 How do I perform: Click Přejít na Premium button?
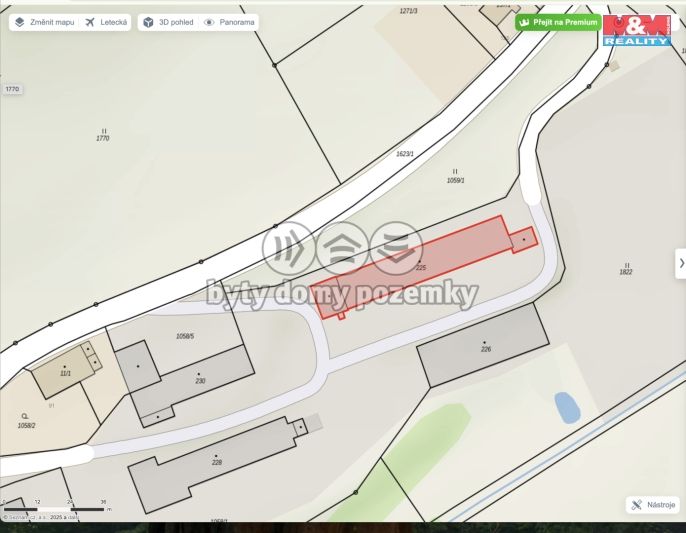[558, 22]
